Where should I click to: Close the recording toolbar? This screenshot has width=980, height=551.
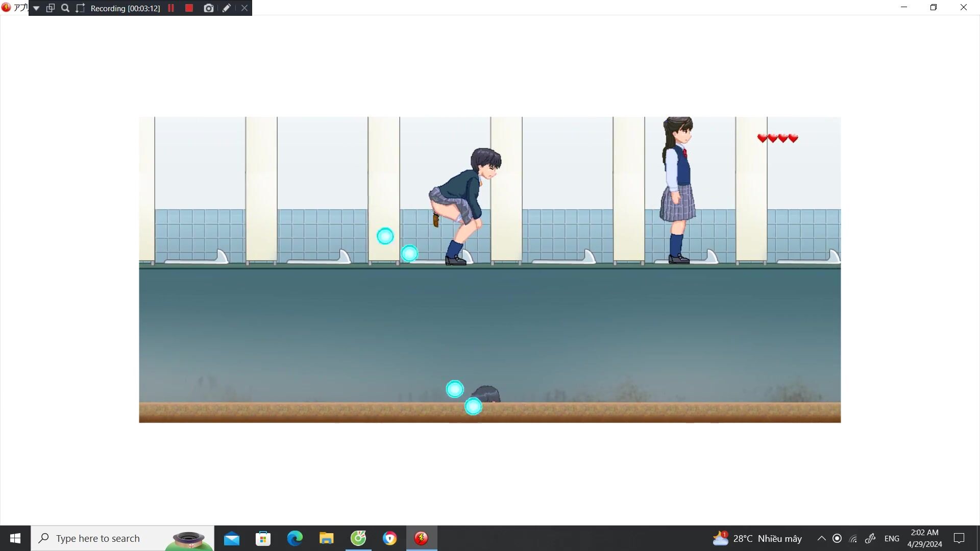[x=244, y=8]
